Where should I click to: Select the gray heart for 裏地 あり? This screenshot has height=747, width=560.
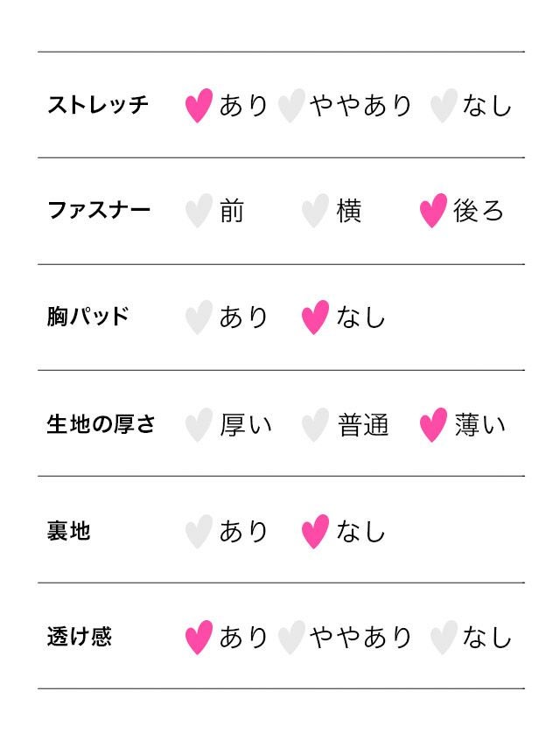[x=199, y=532]
